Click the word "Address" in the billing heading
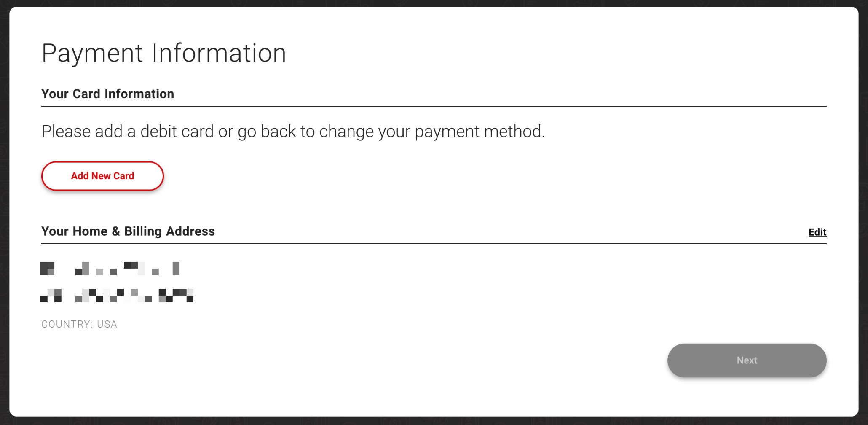The width and height of the screenshot is (868, 425). (x=190, y=231)
